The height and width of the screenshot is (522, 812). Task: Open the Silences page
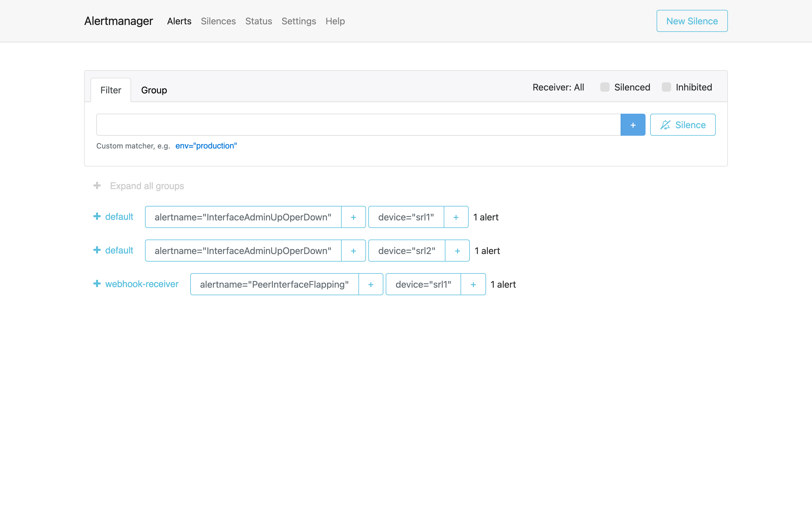pyautogui.click(x=218, y=21)
